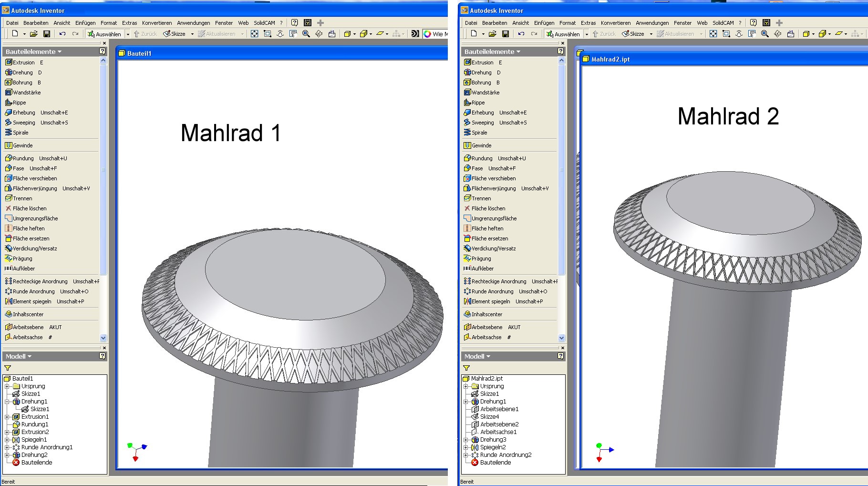Click Zoom All icon in Bauteil1 window
Screen dimensions: 868x486
[x=255, y=34]
